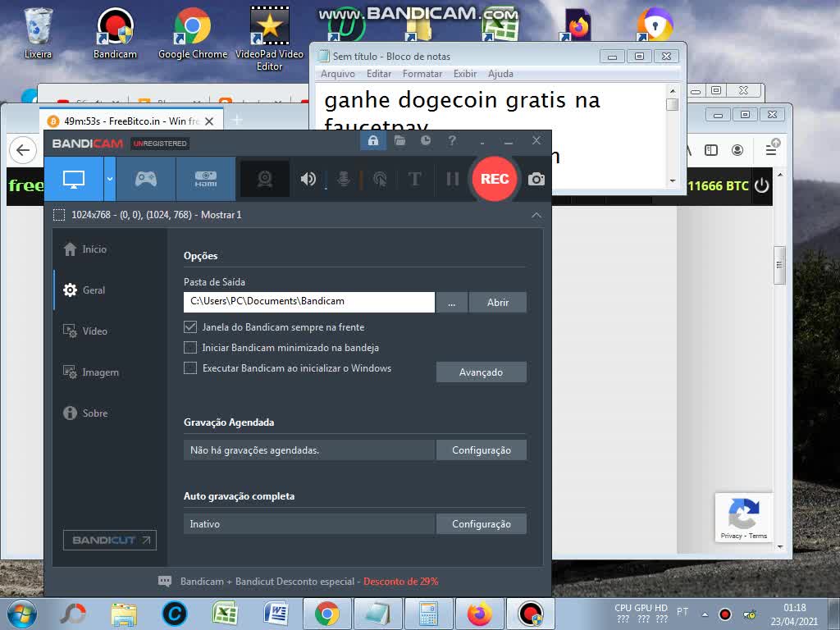Open Calculator from taskbar
Viewport: 840px width, 630px height.
[428, 614]
